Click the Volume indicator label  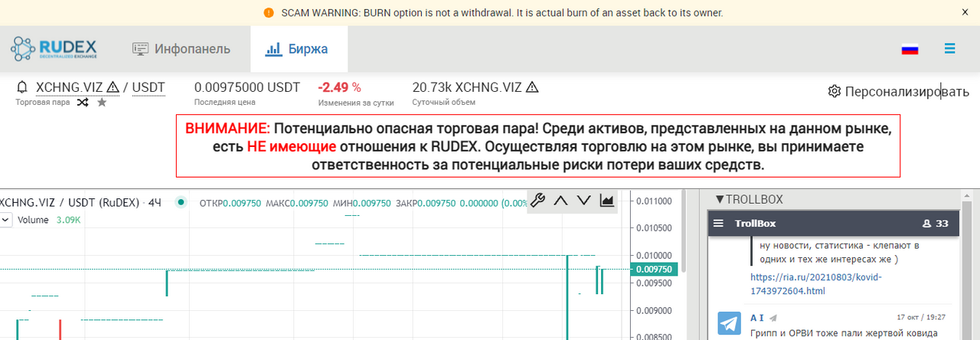pyautogui.click(x=33, y=220)
